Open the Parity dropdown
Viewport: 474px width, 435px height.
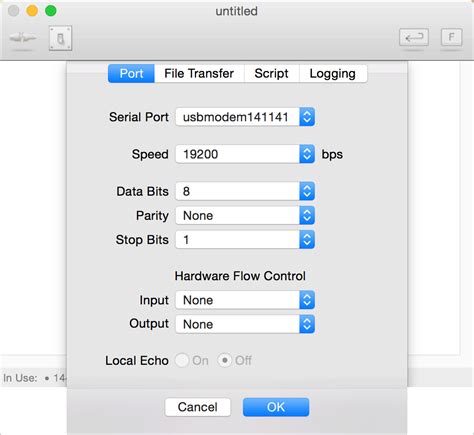(x=245, y=215)
